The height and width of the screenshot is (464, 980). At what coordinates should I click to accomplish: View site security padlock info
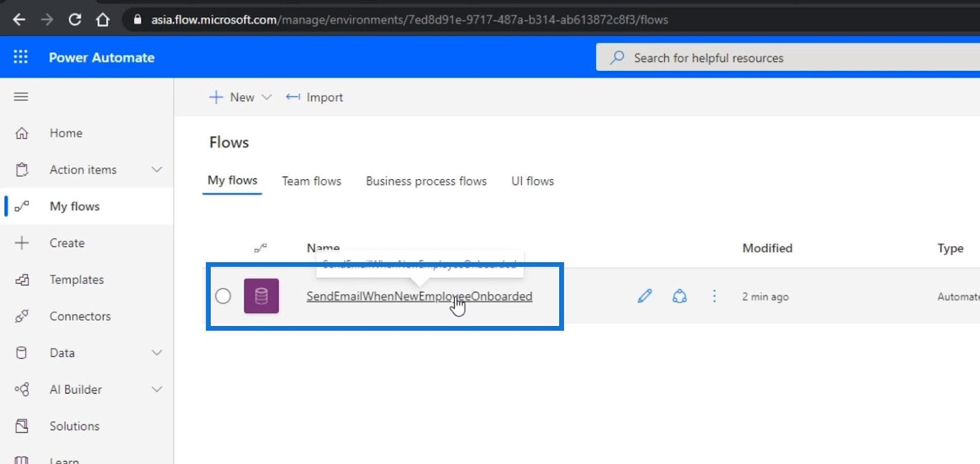(137, 20)
